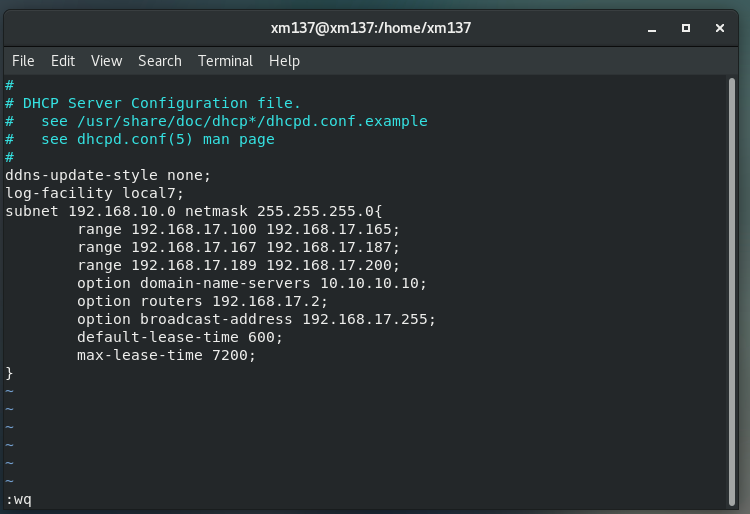The height and width of the screenshot is (514, 750).
Task: Click the option domain-name-servers line
Action: 252,283
